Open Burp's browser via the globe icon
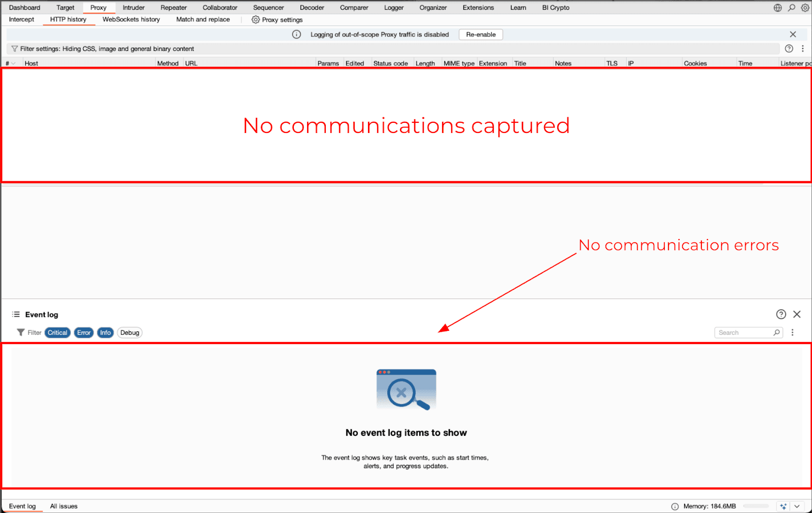The image size is (812, 513). coord(777,8)
